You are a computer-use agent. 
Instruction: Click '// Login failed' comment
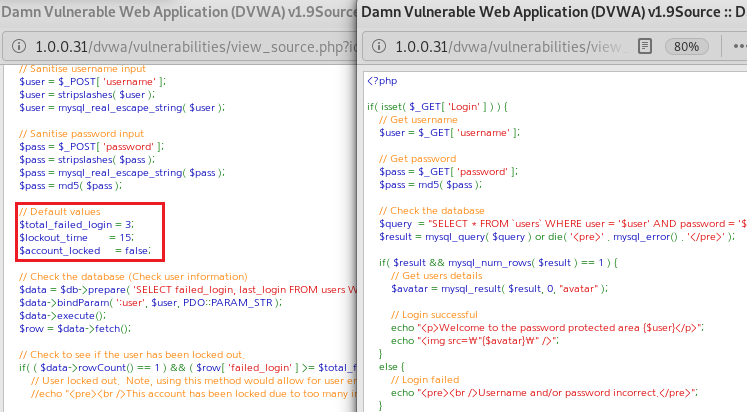point(425,380)
